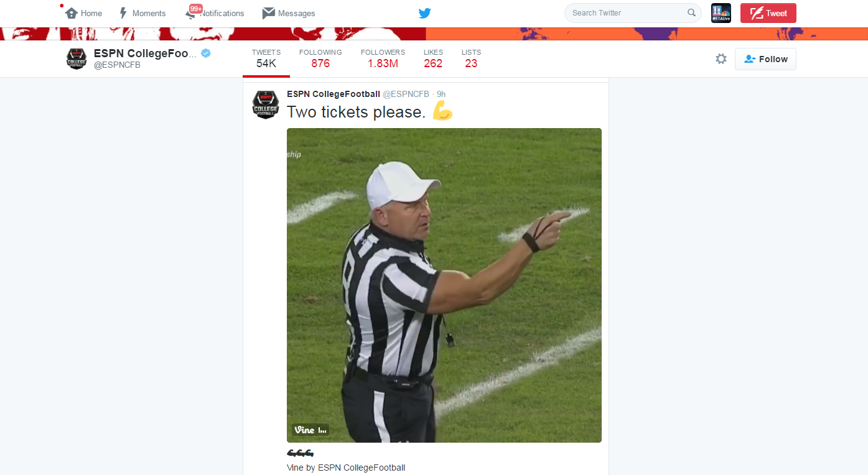868x475 pixels.
Task: Click the search magnifier icon
Action: click(x=691, y=12)
